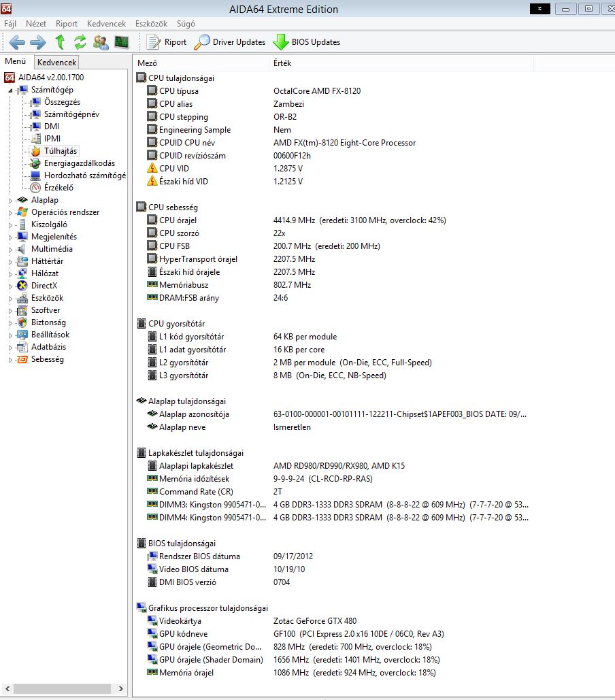
Task: Open the Riport menu
Action: click(67, 24)
